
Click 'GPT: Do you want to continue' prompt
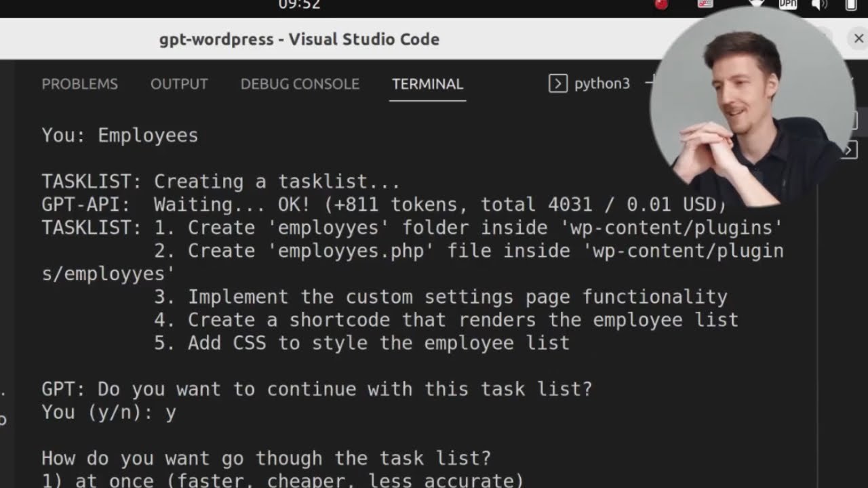pyautogui.click(x=317, y=389)
